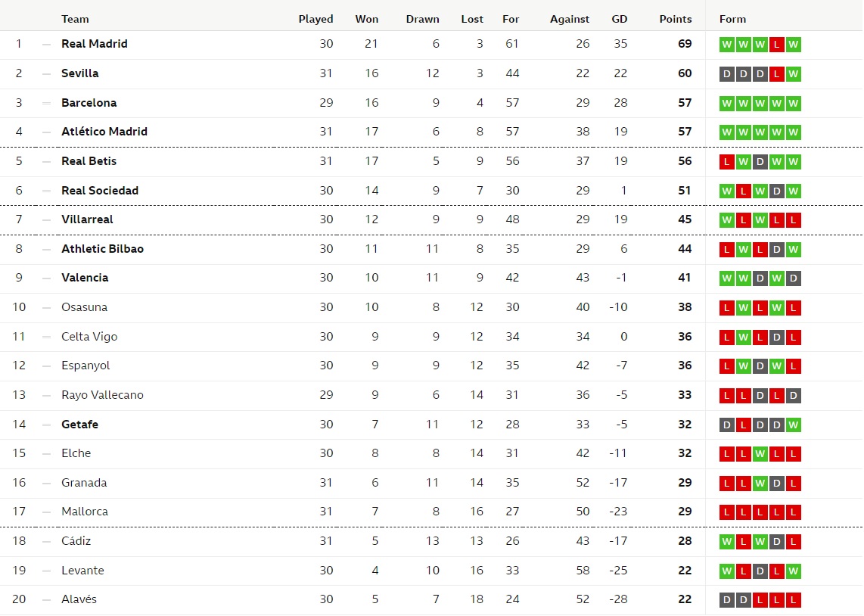864x616 pixels.
Task: Click the Form column header
Action: [732, 19]
